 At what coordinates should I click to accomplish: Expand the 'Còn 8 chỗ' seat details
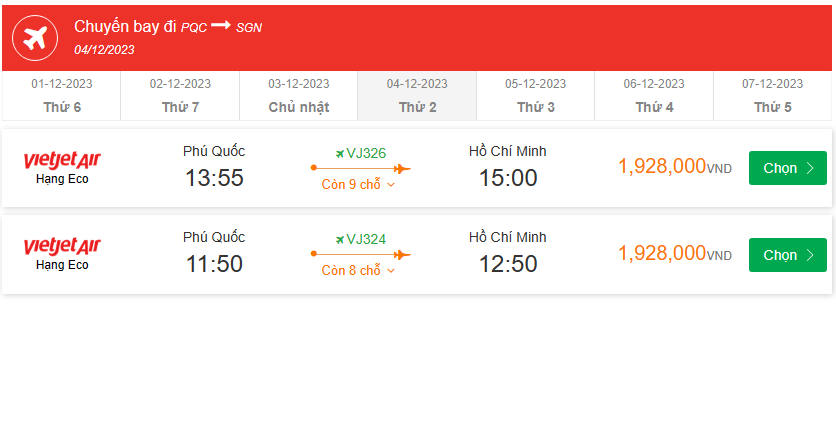pyautogui.click(x=359, y=270)
